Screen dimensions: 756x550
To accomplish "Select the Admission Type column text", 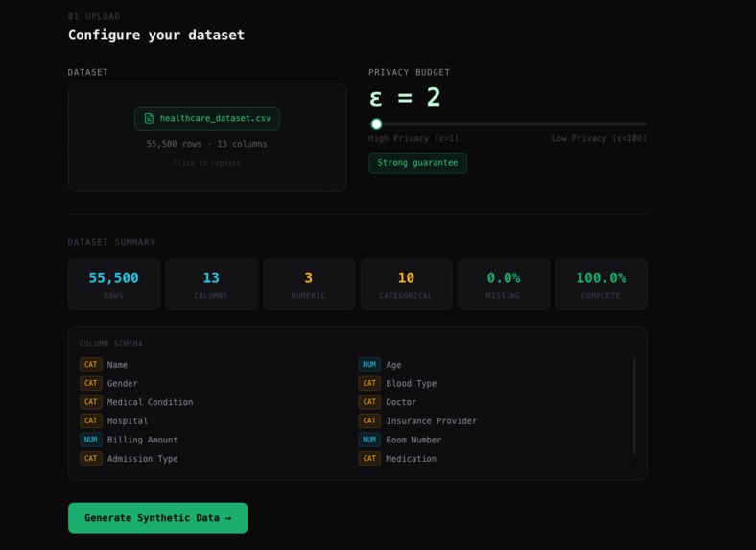I will tap(142, 459).
